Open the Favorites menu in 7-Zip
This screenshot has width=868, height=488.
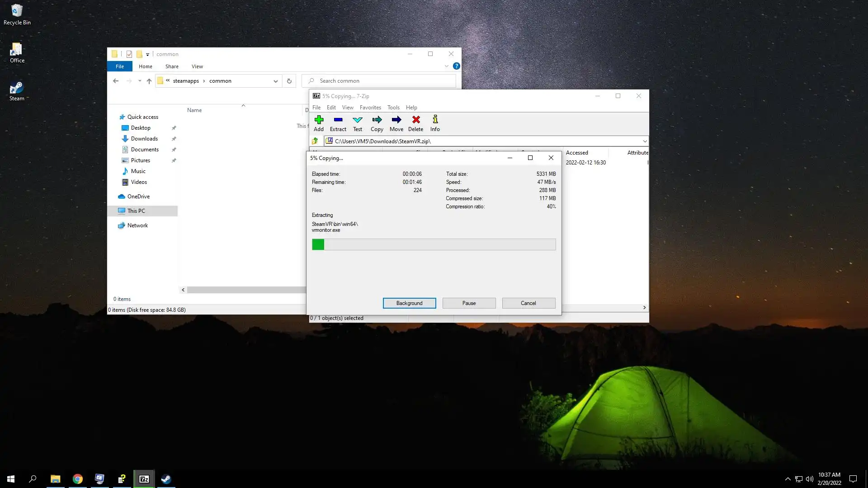pos(370,108)
